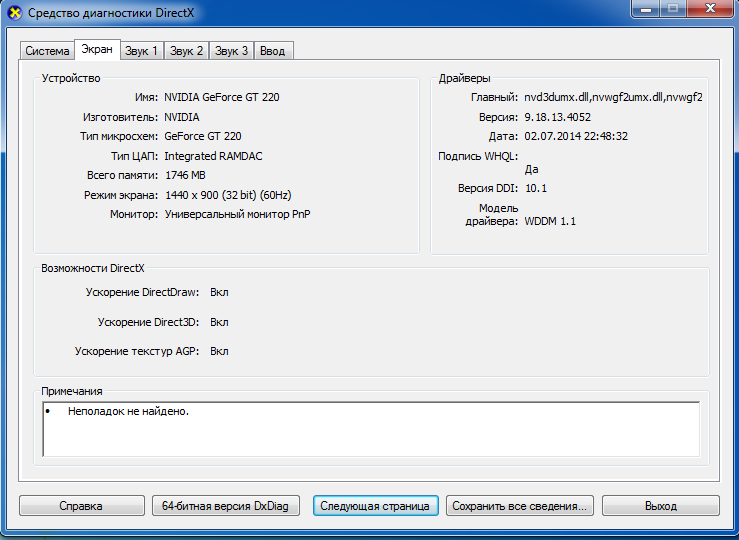Click the Всего памяти label

coord(123,175)
